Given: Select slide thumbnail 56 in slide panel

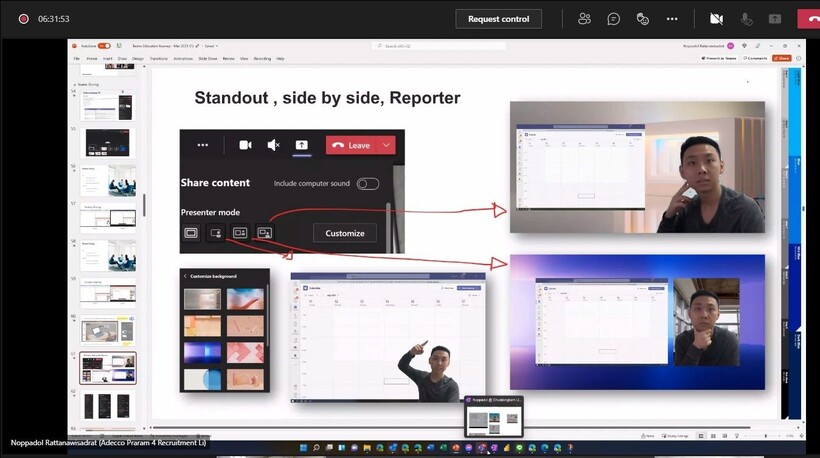Looking at the screenshot, I should tap(108, 180).
